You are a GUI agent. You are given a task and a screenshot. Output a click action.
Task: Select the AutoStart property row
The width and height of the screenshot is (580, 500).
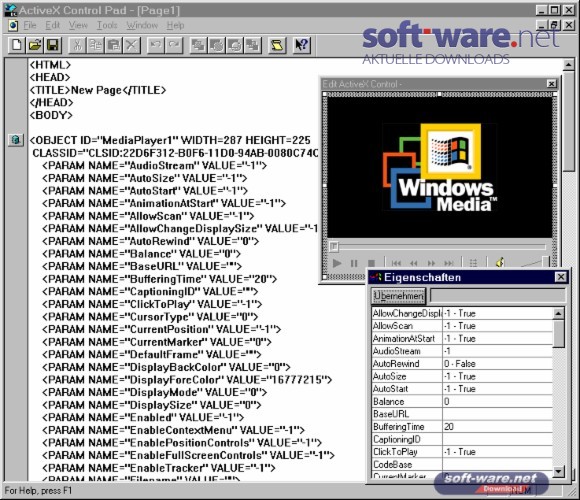(x=462, y=389)
